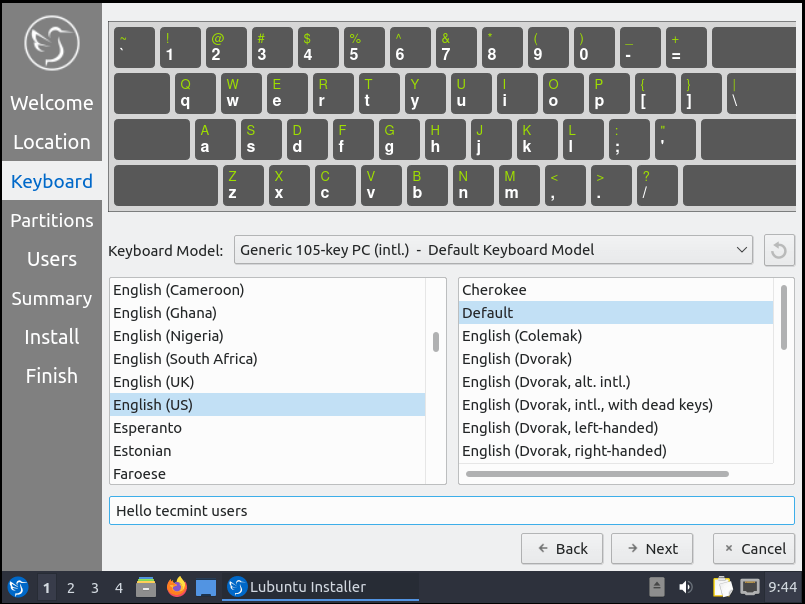Screen dimensions: 805x604
Task: Click the keyboard test text field
Action: pos(452,511)
